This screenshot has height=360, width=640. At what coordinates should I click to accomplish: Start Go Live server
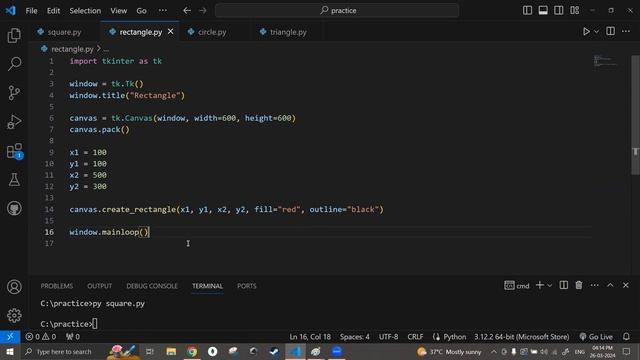tap(596, 337)
